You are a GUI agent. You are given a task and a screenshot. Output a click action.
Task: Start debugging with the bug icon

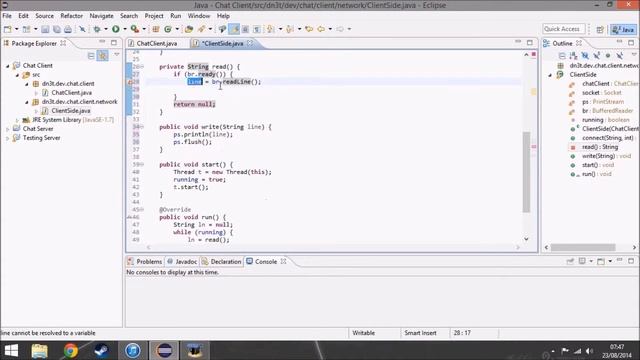coord(97,29)
